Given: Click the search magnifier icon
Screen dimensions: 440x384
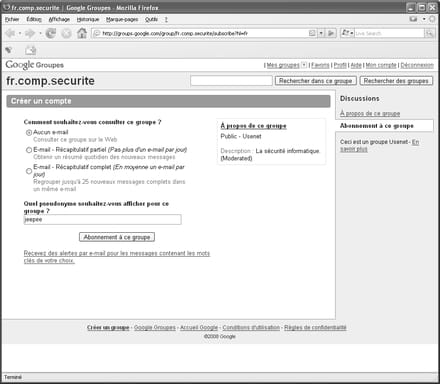Looking at the screenshot, I should tap(429, 33).
